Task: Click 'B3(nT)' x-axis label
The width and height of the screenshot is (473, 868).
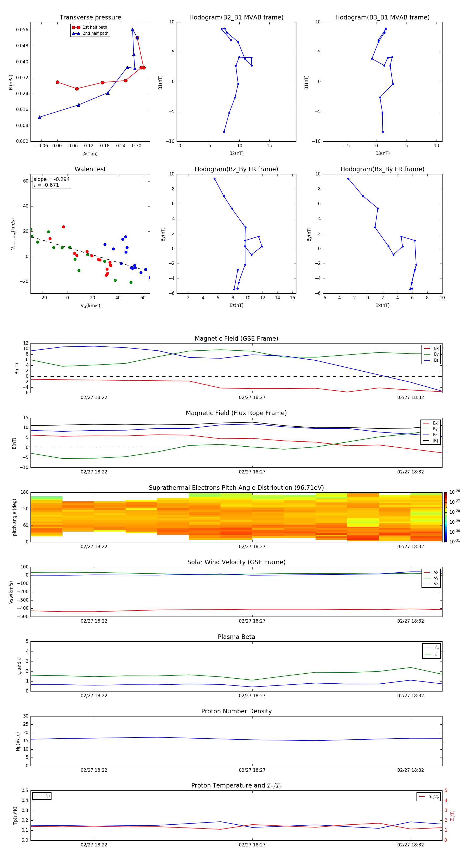Action: (382, 153)
